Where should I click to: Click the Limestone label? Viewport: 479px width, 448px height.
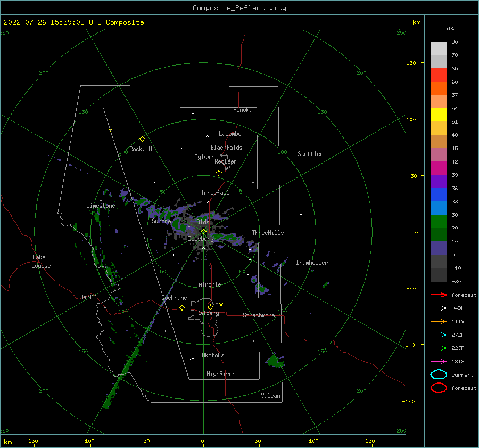(x=101, y=206)
